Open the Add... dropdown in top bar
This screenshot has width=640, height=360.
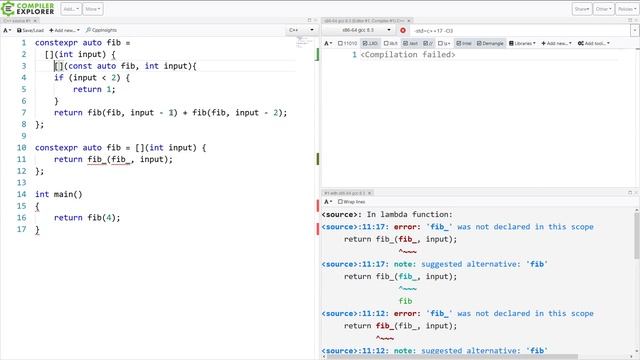(71, 9)
